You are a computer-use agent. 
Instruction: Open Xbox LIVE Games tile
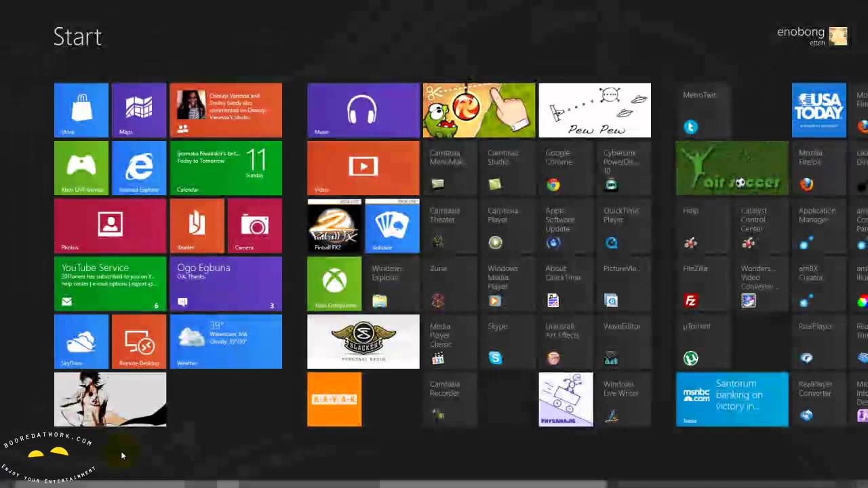click(81, 168)
